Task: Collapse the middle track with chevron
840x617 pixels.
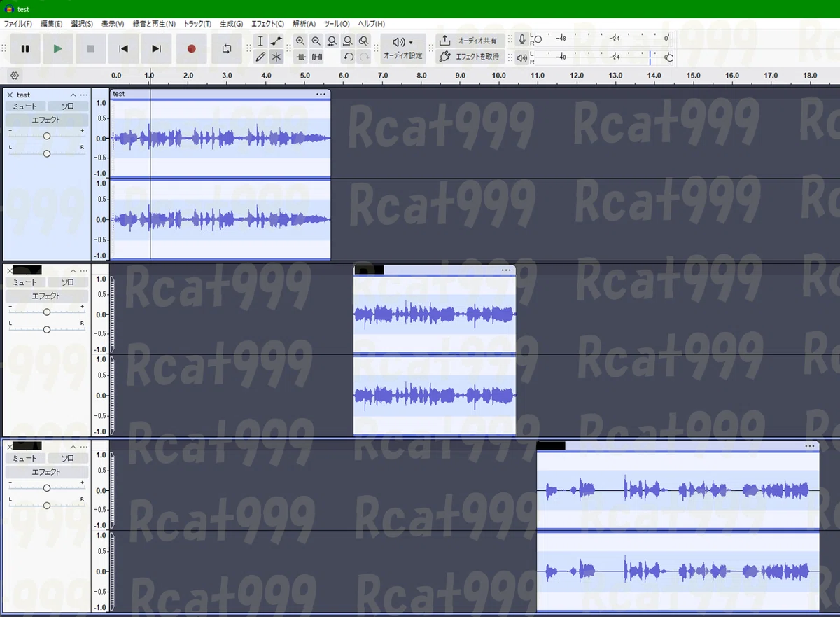Action: point(73,270)
